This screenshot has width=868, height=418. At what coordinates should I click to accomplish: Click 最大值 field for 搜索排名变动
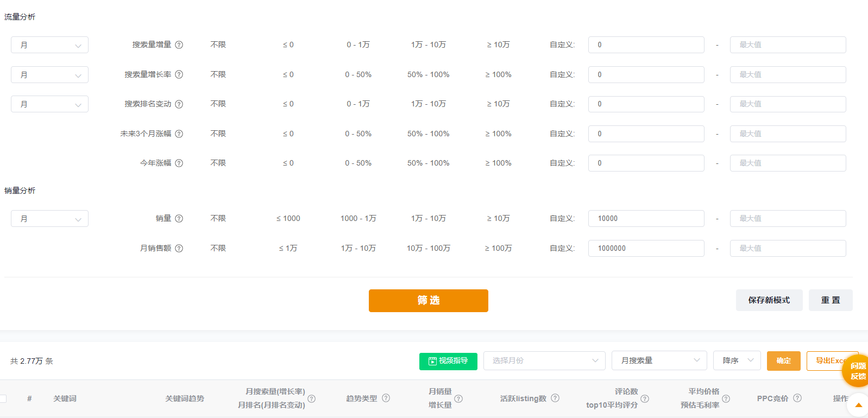coord(788,104)
